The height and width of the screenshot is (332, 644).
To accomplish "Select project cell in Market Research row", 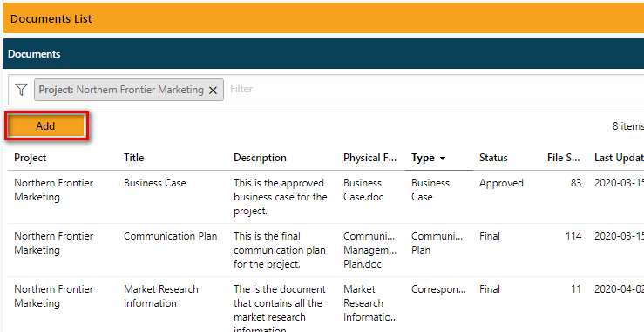I will point(53,296).
